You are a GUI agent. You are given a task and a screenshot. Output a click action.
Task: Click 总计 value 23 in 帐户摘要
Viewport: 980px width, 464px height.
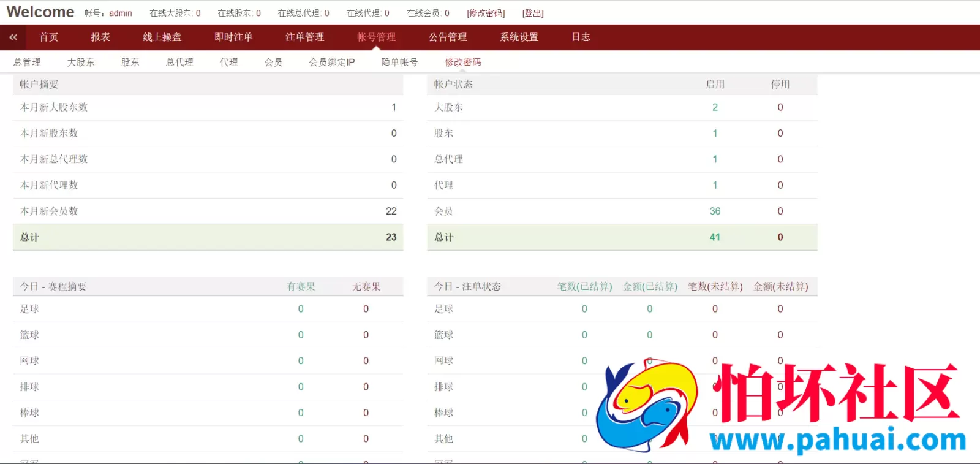click(391, 237)
